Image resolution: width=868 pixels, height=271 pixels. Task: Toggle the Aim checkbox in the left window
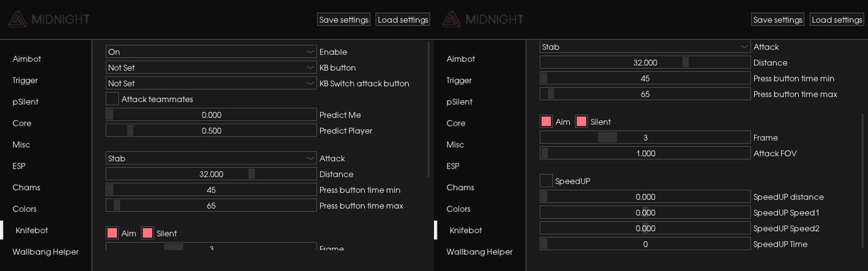point(112,233)
